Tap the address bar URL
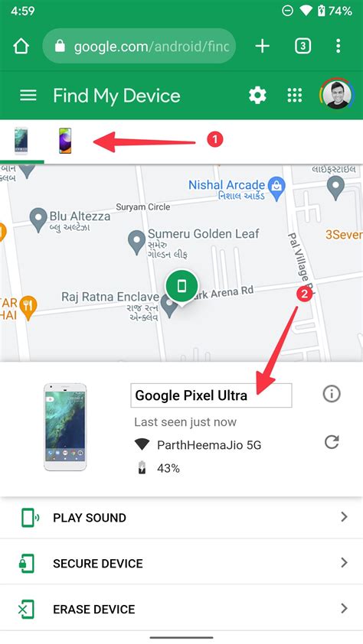The image size is (363, 644). pyautogui.click(x=152, y=47)
